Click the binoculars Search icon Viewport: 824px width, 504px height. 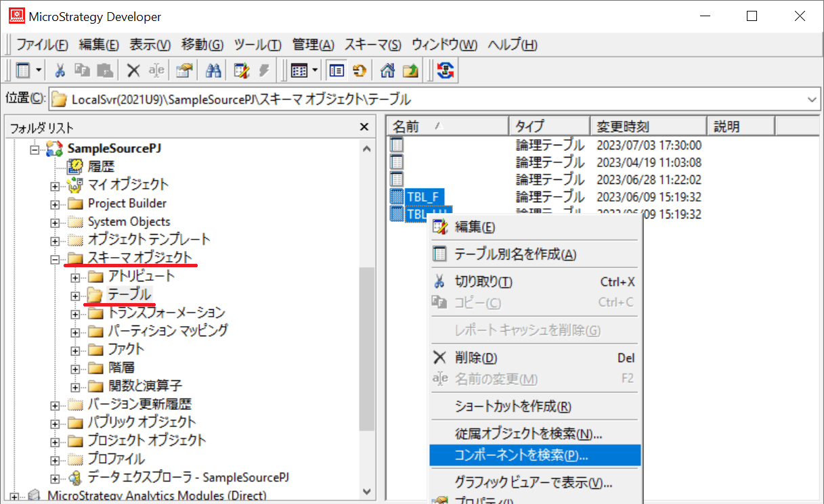coord(214,70)
